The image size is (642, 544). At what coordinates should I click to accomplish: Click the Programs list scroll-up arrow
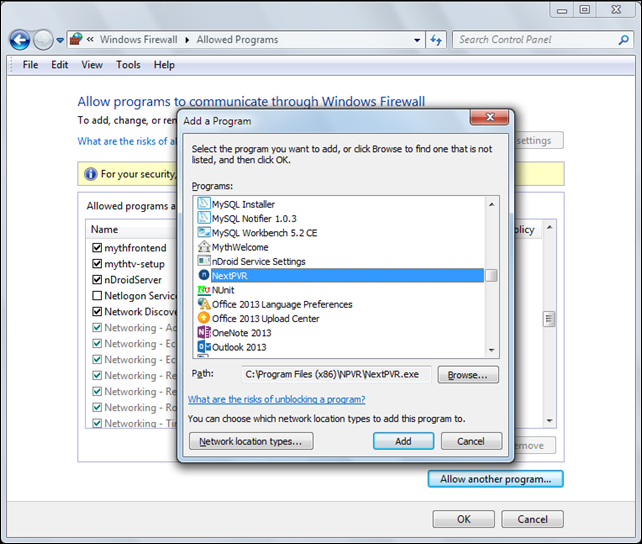click(x=492, y=204)
